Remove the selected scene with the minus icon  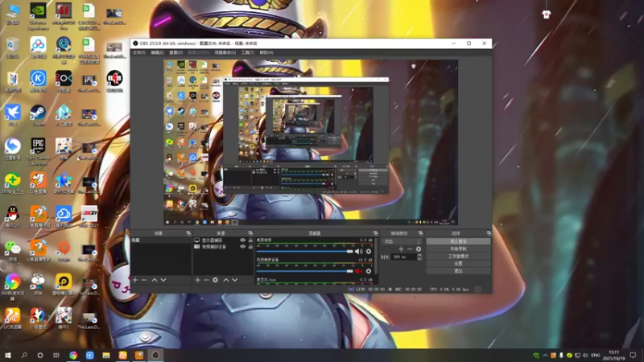tap(144, 280)
